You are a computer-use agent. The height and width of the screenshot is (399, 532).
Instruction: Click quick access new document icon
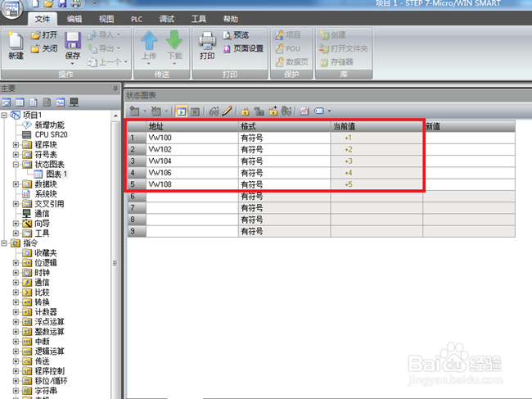point(35,4)
